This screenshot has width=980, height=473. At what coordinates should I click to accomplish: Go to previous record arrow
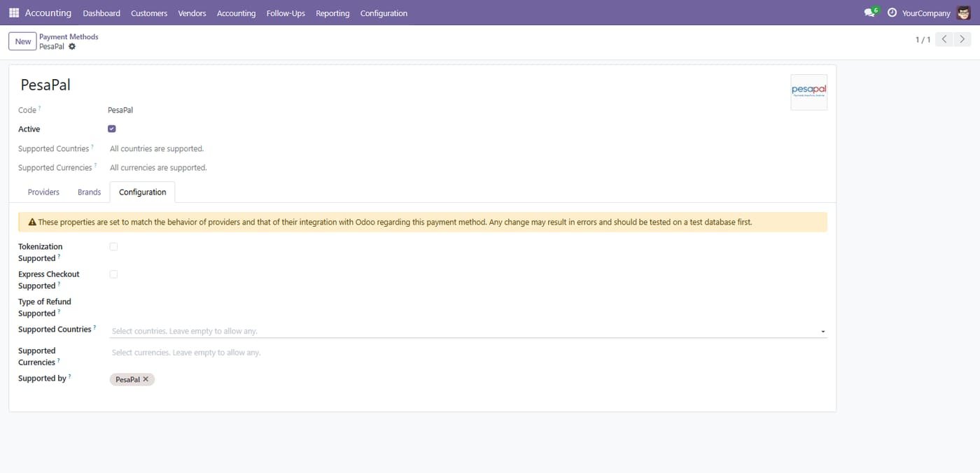[x=944, y=40]
